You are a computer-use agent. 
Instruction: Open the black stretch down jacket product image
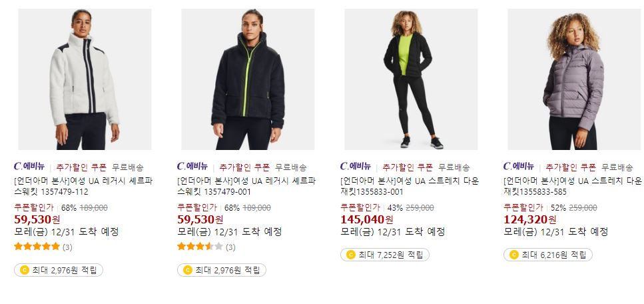(411, 79)
